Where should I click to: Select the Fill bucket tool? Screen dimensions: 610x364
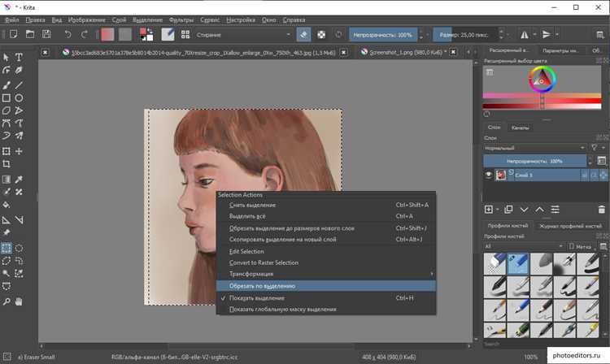[x=7, y=205]
